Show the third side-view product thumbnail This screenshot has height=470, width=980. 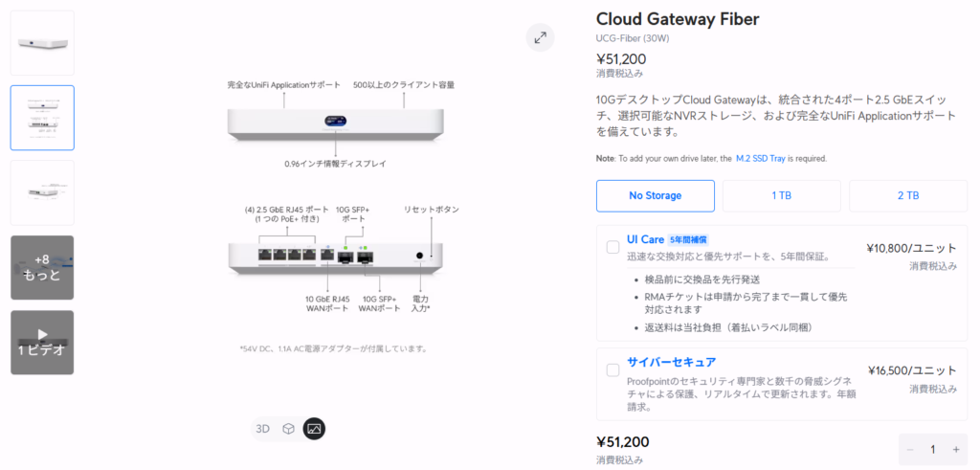42,192
